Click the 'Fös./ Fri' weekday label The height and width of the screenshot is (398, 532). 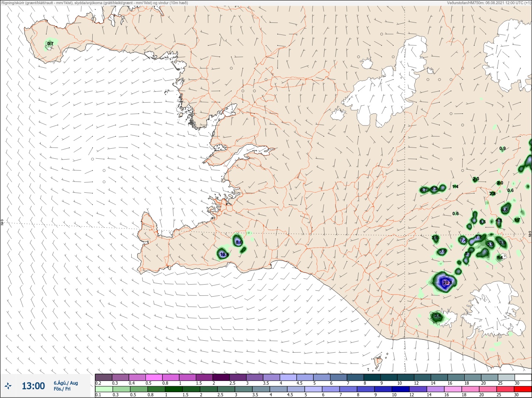(x=62, y=389)
